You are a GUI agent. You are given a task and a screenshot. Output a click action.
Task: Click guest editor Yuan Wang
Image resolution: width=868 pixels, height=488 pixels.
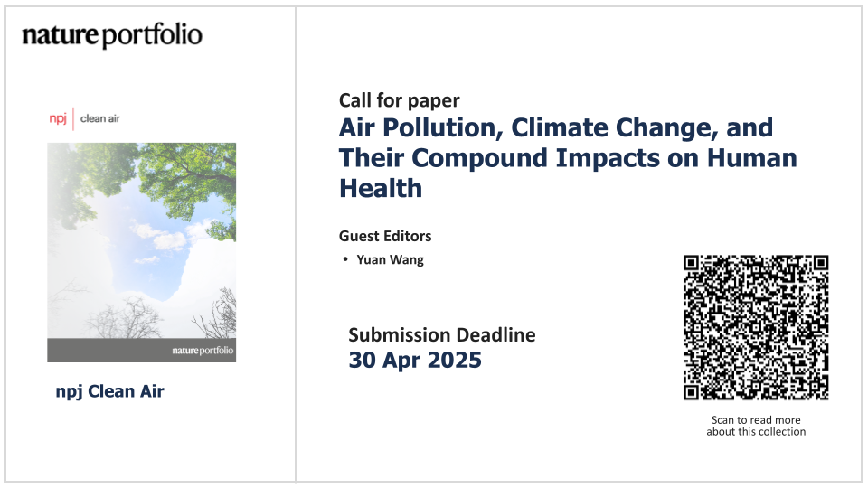click(391, 259)
